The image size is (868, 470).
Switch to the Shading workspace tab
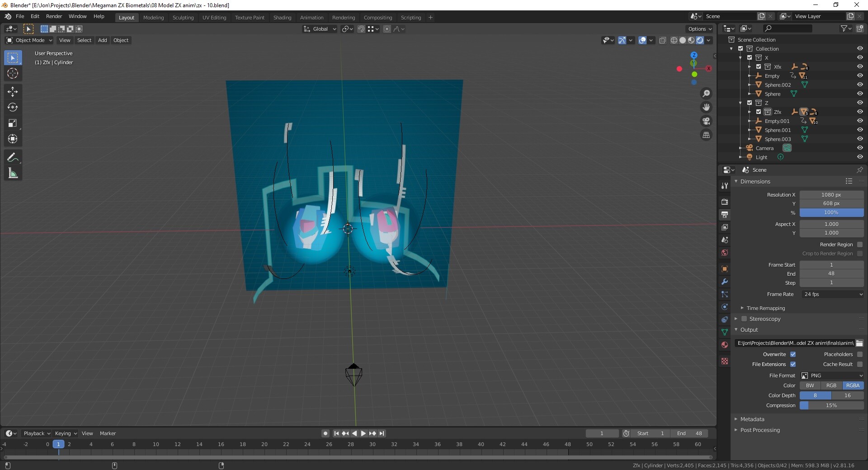282,18
